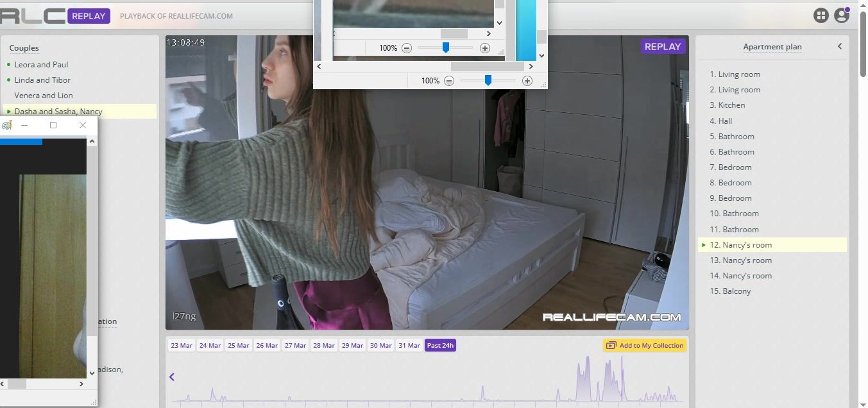
Task: Select Leora and Paul from Couples
Action: (x=41, y=65)
